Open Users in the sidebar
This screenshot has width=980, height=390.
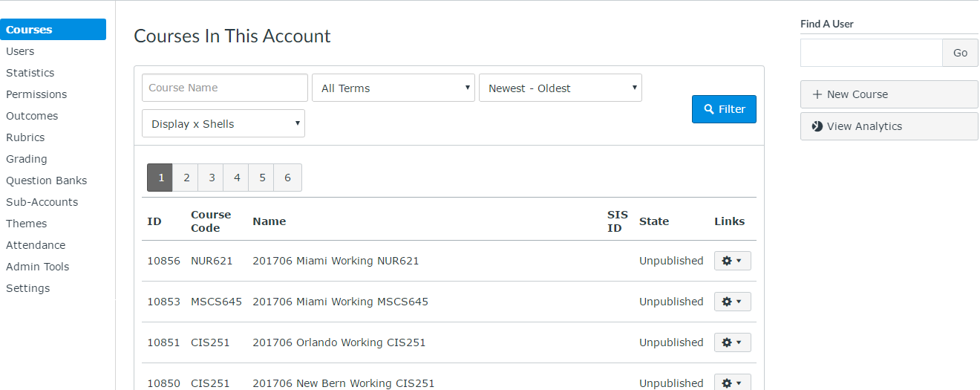point(20,51)
